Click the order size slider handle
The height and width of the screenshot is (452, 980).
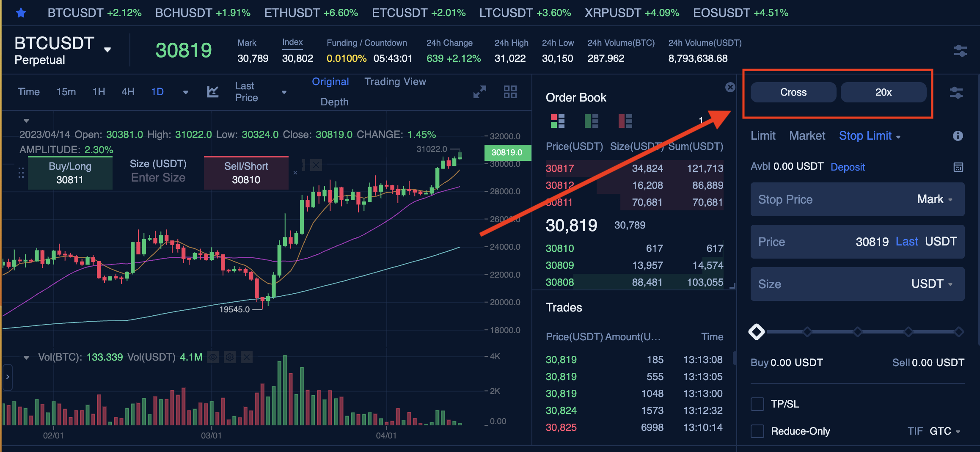(x=757, y=332)
